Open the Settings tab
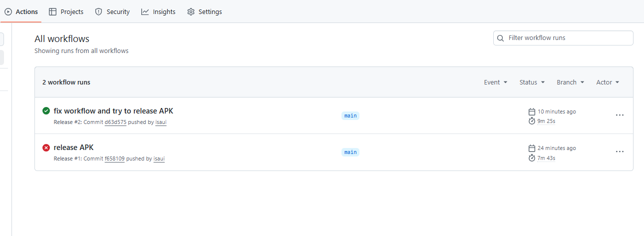Viewport: 644px width, 236px height. coord(205,11)
